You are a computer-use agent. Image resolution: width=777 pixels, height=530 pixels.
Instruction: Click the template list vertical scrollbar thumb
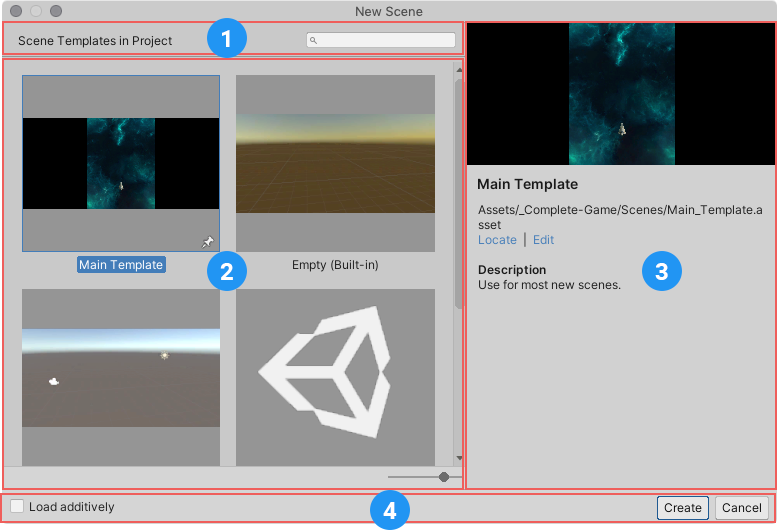[x=459, y=190]
